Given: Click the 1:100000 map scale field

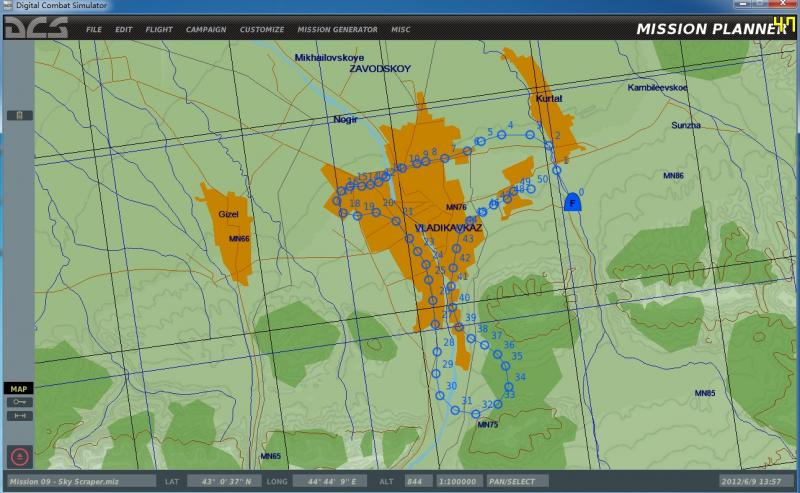Looking at the screenshot, I should pyautogui.click(x=459, y=482).
